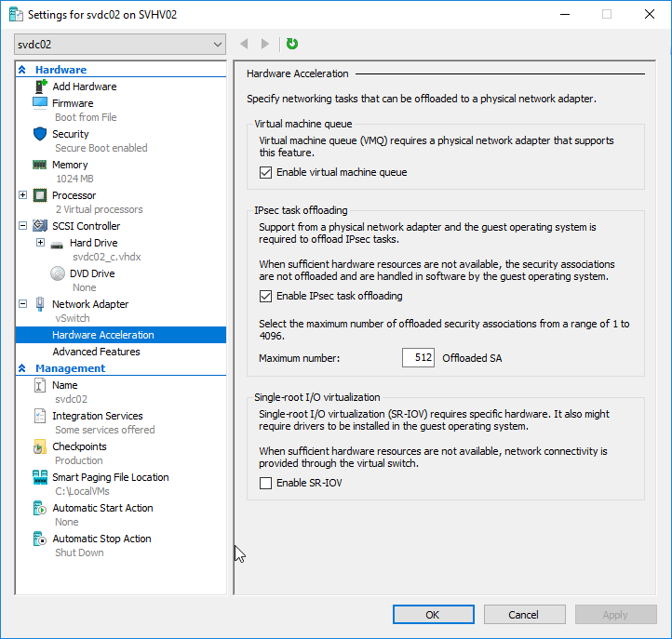The image size is (672, 639).
Task: Select the DVD Drive tree item
Action: point(92,273)
